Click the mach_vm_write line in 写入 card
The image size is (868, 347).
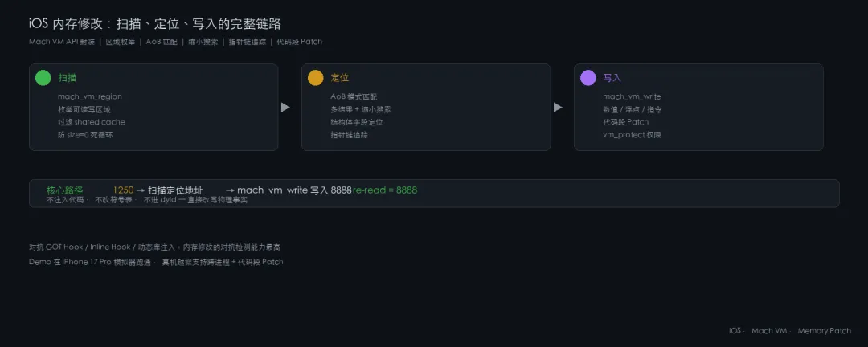click(x=632, y=97)
